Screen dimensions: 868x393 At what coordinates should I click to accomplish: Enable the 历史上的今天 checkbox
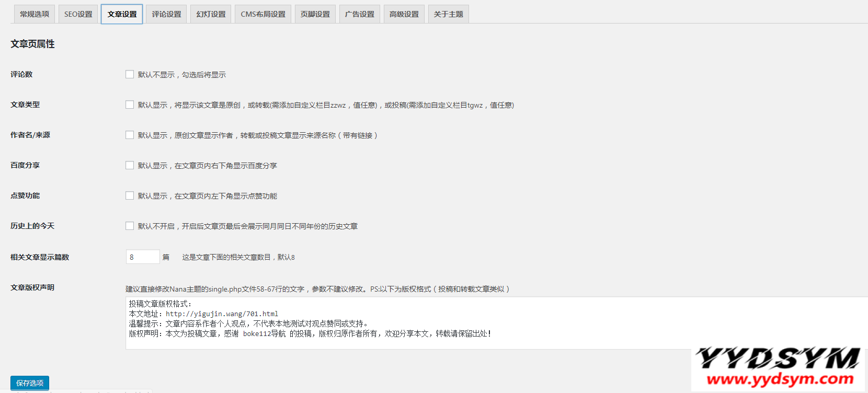coord(130,226)
